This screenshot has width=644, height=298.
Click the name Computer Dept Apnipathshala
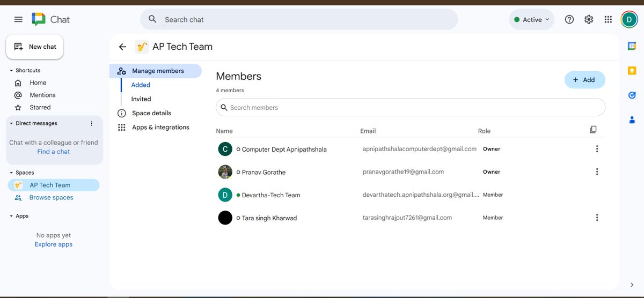284,149
